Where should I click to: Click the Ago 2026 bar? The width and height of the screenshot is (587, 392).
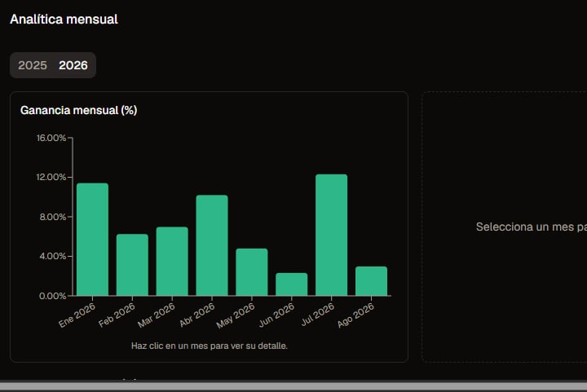(x=372, y=281)
